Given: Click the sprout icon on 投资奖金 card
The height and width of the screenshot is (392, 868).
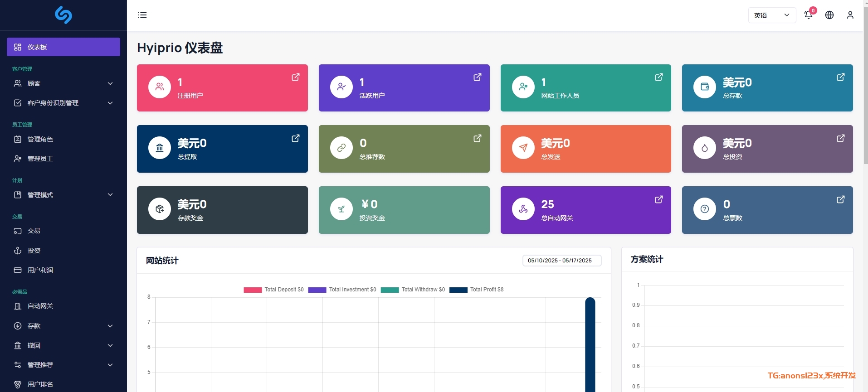Looking at the screenshot, I should [x=341, y=209].
